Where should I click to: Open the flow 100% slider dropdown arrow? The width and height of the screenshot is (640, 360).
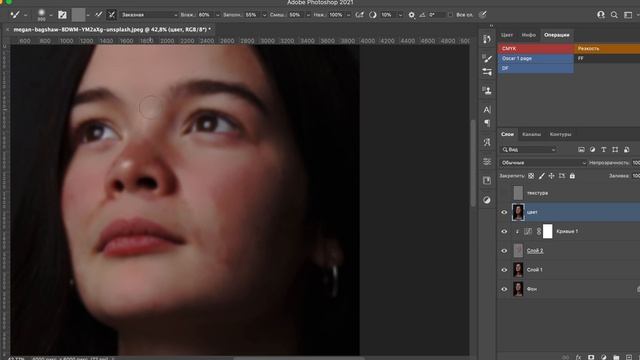[348, 15]
